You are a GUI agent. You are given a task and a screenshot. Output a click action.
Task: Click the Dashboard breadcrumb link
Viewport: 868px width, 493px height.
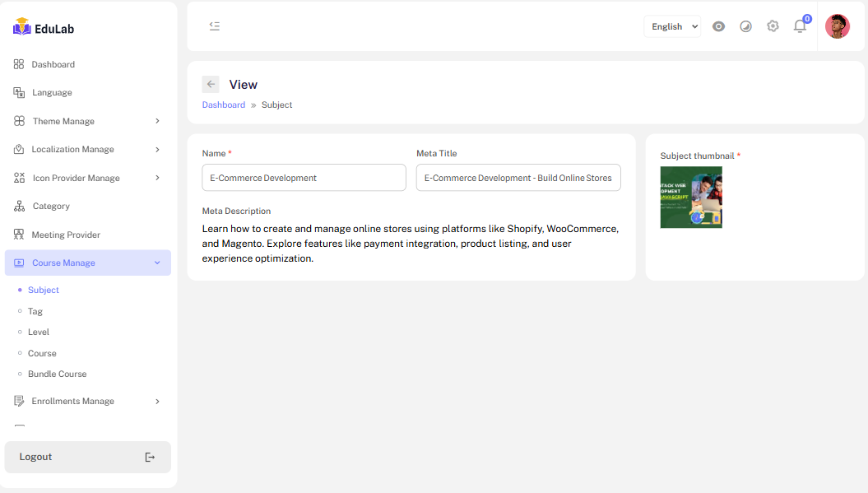[224, 105]
